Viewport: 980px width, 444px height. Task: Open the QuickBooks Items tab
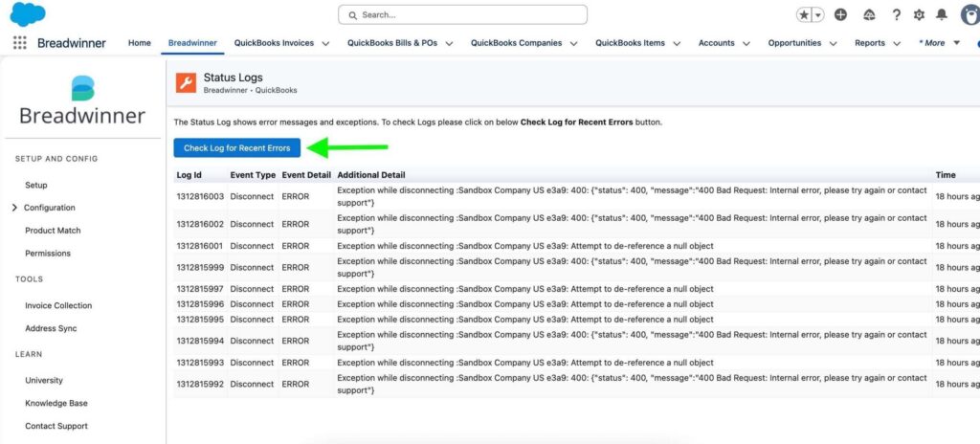[630, 43]
